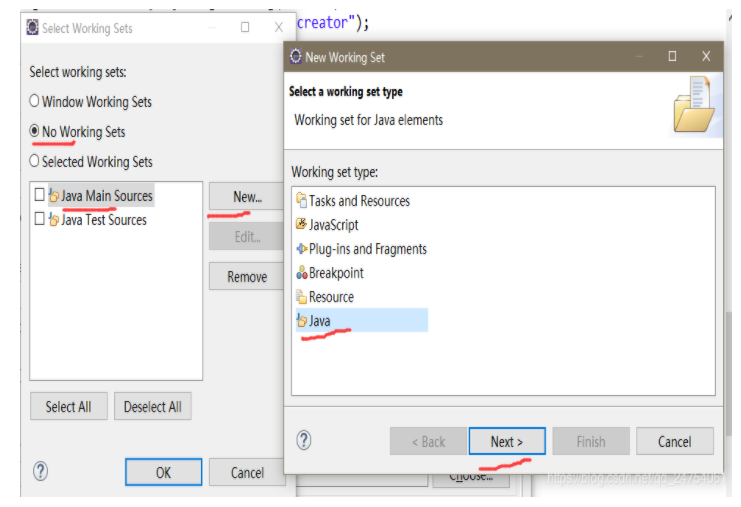Select Window Working Sets radio option

tap(34, 101)
